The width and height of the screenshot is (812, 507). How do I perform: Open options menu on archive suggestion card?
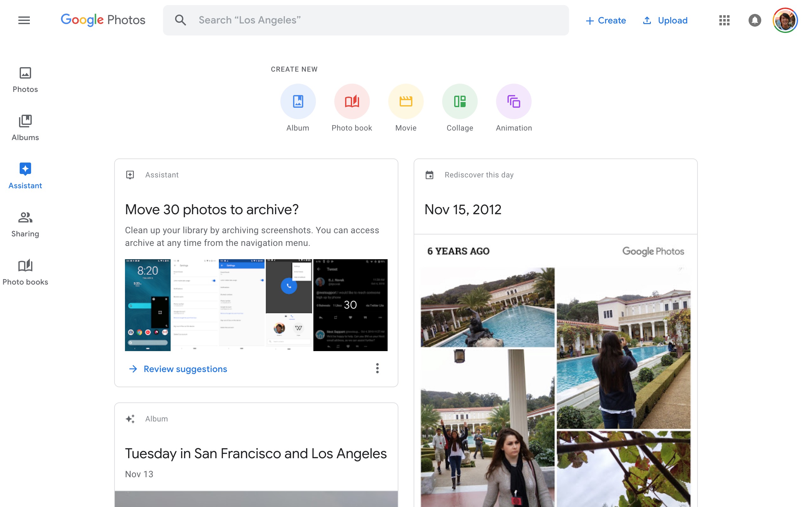377,368
